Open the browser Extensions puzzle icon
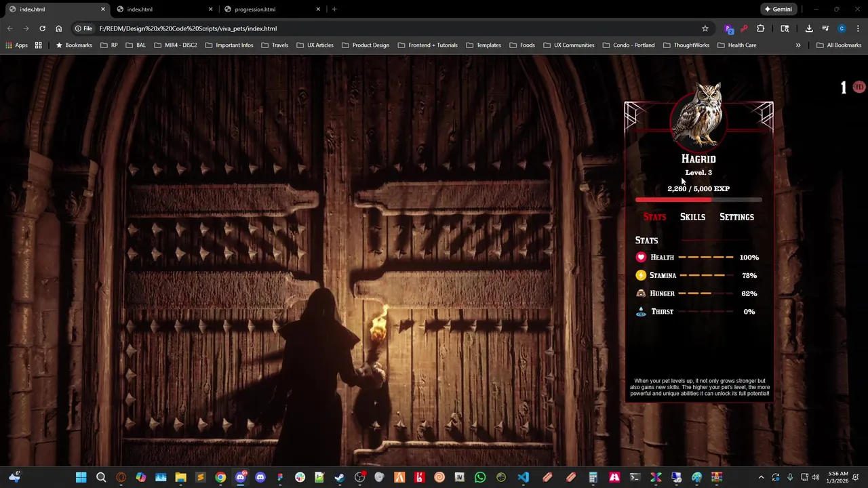 click(x=760, y=28)
